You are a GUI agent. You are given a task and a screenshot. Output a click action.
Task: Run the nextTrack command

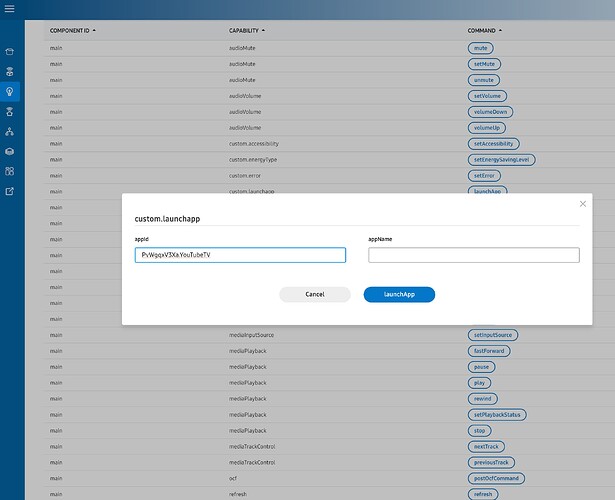click(x=486, y=447)
